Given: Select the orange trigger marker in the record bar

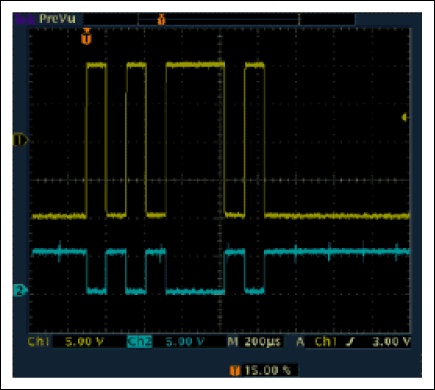Looking at the screenshot, I should [x=161, y=19].
